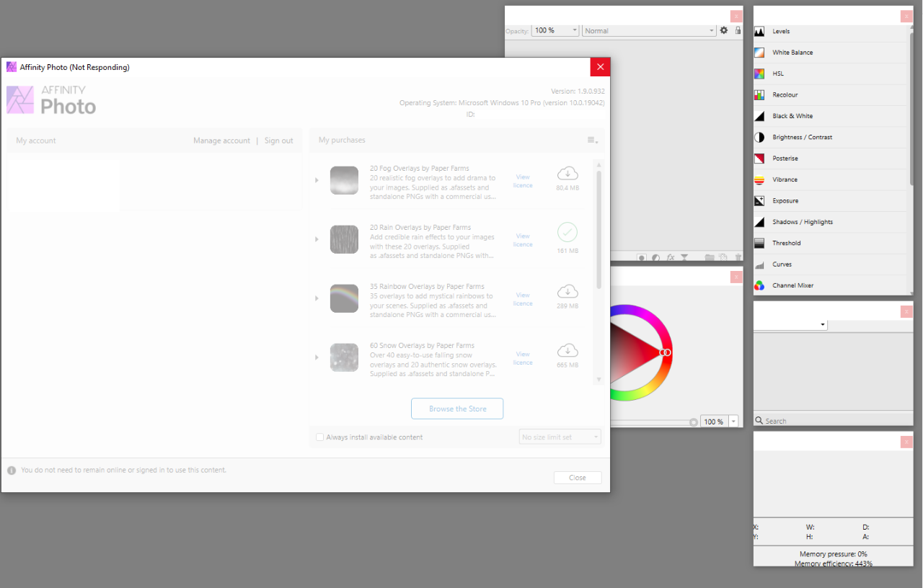Image resolution: width=923 pixels, height=588 pixels.
Task: Open Layers panel gear settings
Action: coord(724,30)
